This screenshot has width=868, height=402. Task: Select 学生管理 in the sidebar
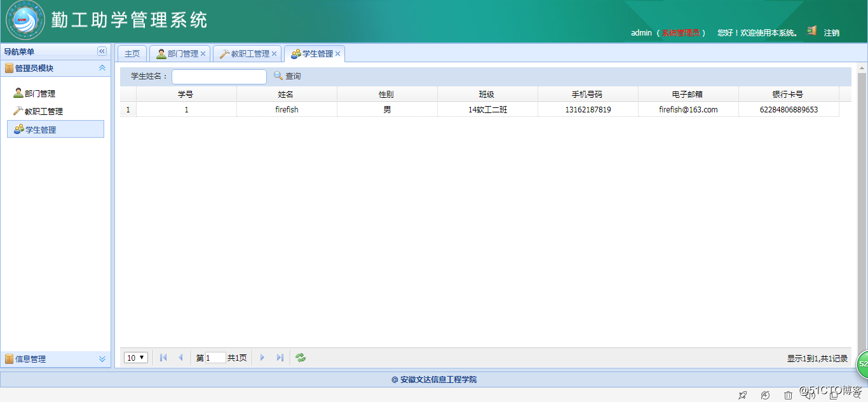click(55, 129)
